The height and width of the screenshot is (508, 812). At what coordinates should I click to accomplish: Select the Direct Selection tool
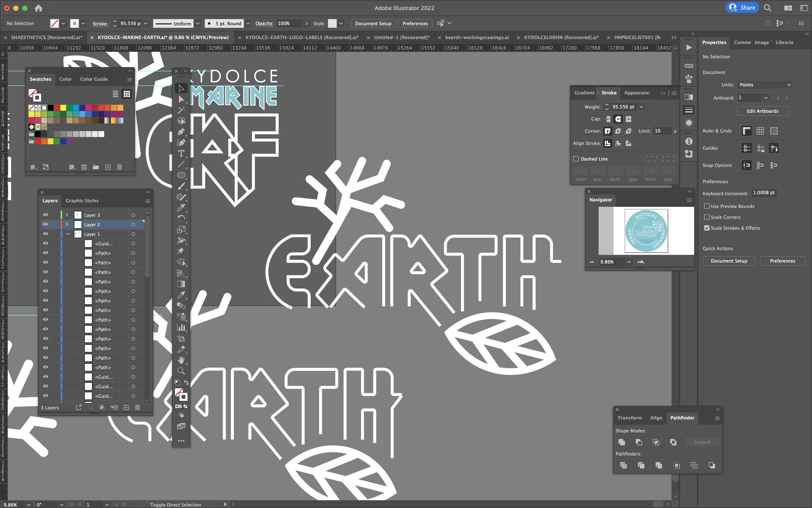point(181,99)
